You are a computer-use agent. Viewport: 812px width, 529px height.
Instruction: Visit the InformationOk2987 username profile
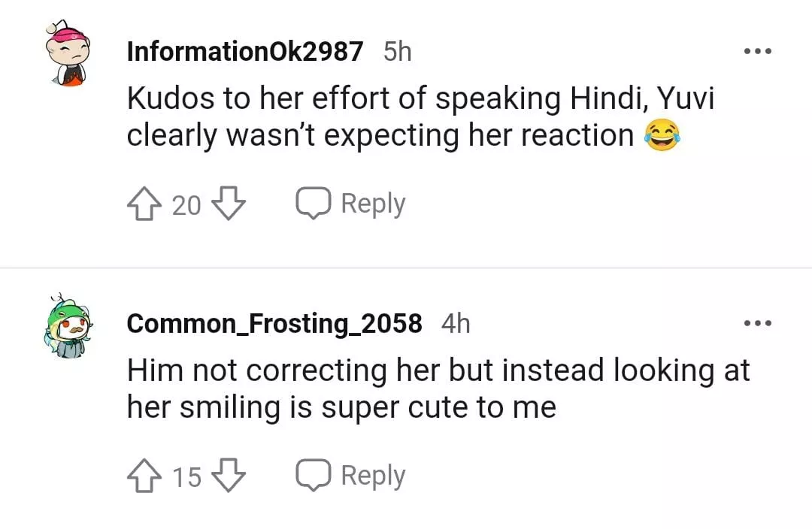[x=245, y=52]
